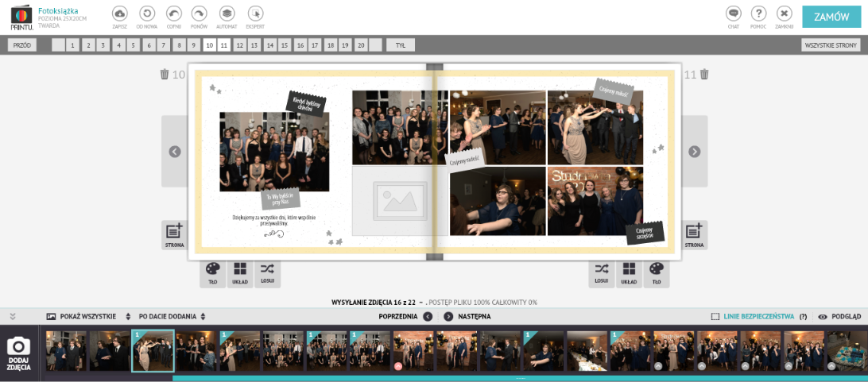
Task: Shuffle right page with LOSUJ icon
Action: tap(602, 274)
